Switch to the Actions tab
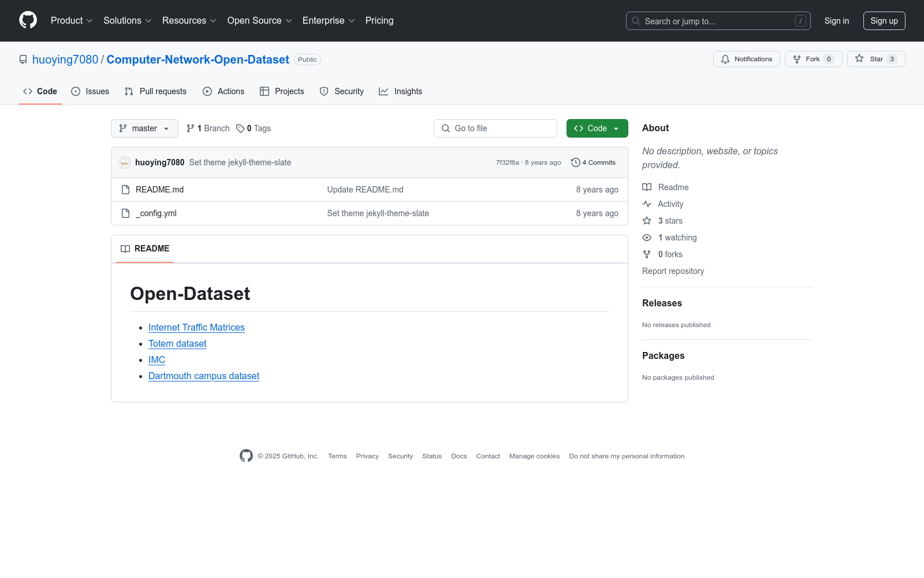 pos(223,91)
